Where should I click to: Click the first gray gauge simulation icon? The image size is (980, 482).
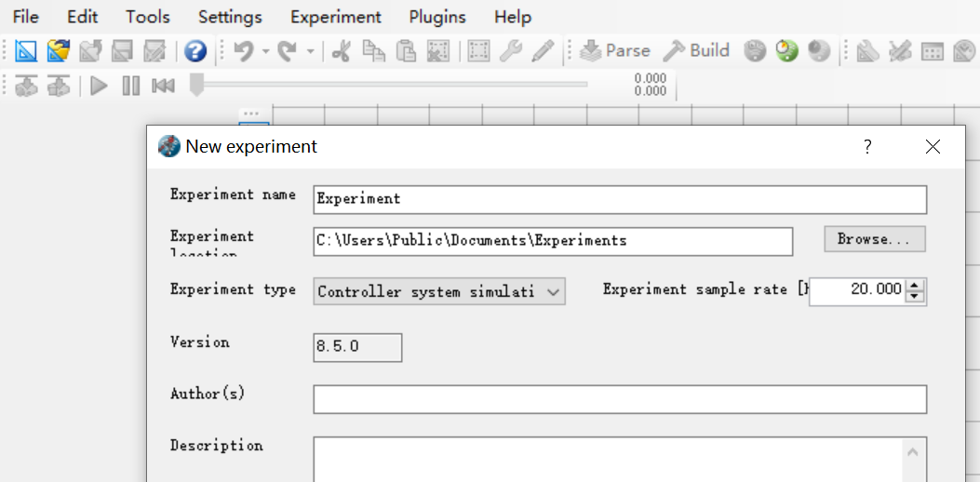[756, 50]
